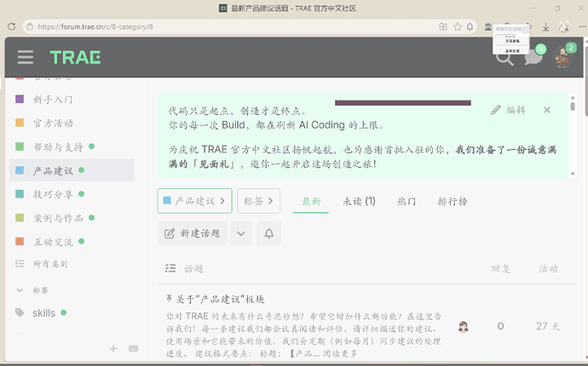Open the browser three-dots settings menu

click(582, 26)
